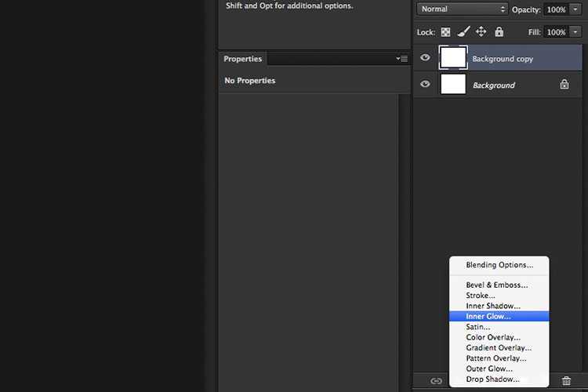Click the Background layer lock icon
The width and height of the screenshot is (588, 392).
[x=564, y=85]
